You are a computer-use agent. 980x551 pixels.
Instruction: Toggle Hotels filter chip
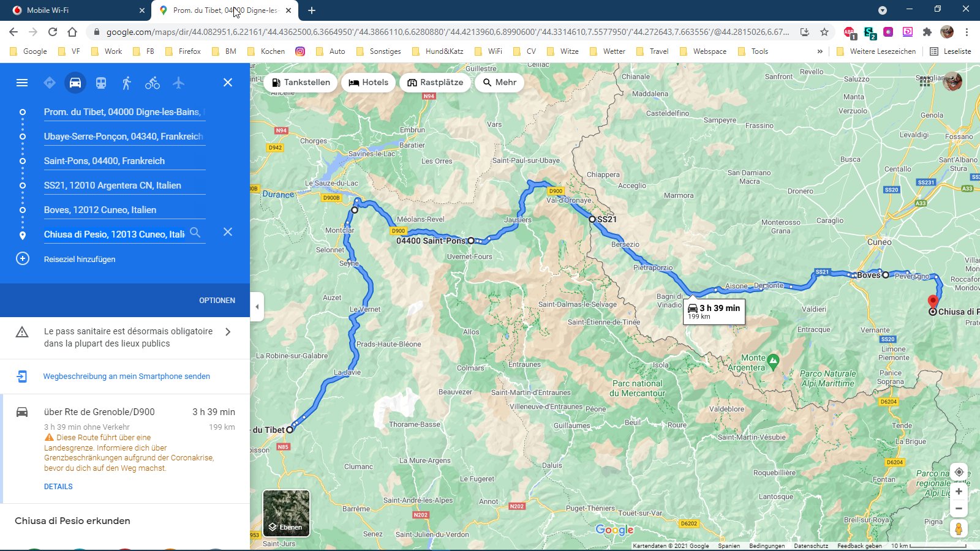[x=369, y=82]
